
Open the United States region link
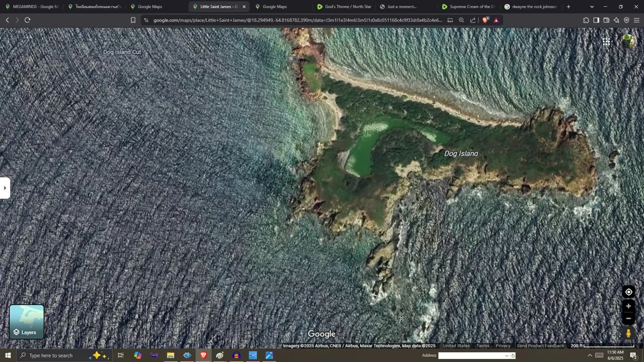456,346
